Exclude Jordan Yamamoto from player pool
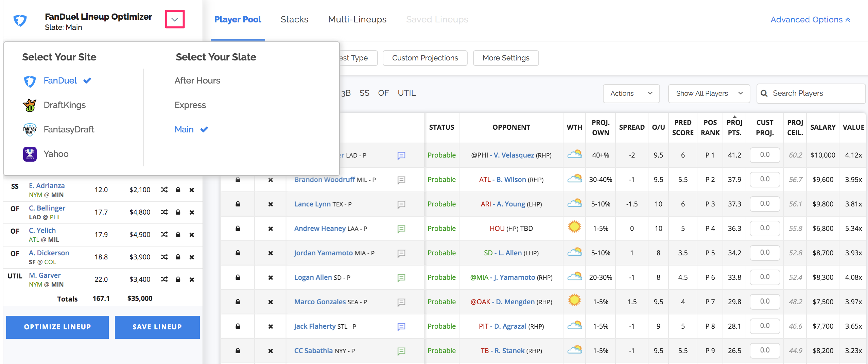This screenshot has width=868, height=364. (x=271, y=253)
